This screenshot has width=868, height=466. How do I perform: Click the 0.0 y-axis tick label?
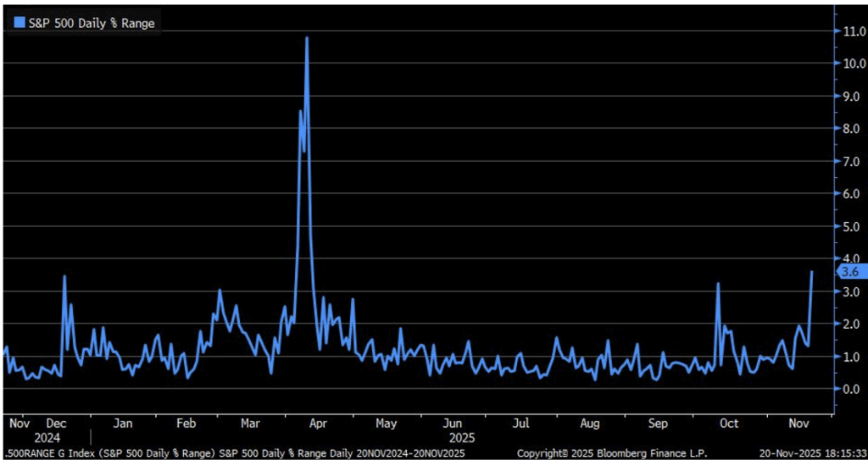point(849,390)
